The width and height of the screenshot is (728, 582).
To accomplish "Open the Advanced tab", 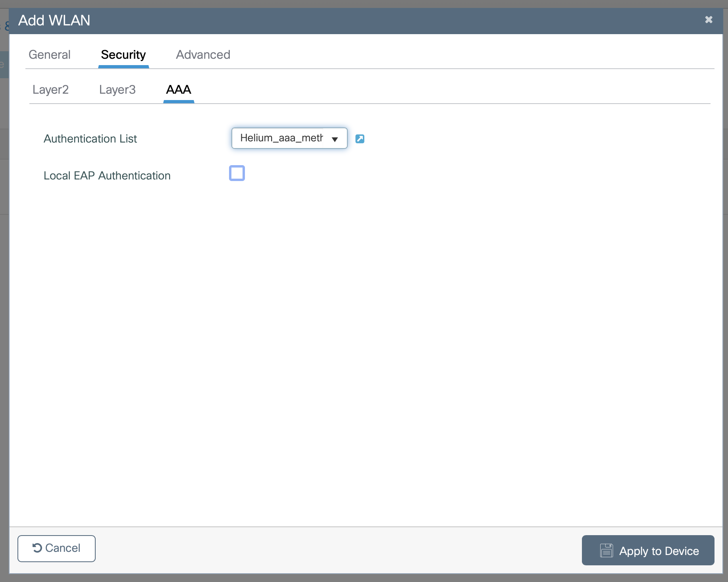I will (x=203, y=55).
